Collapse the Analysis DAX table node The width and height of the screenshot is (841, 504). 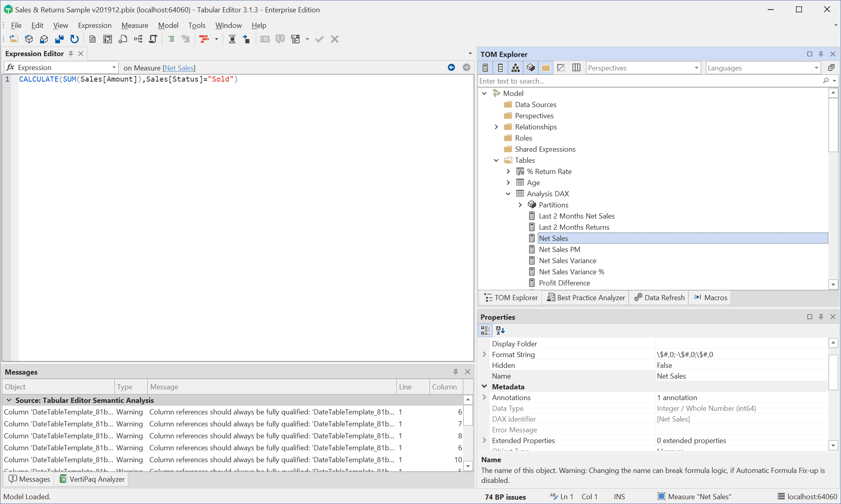point(508,194)
